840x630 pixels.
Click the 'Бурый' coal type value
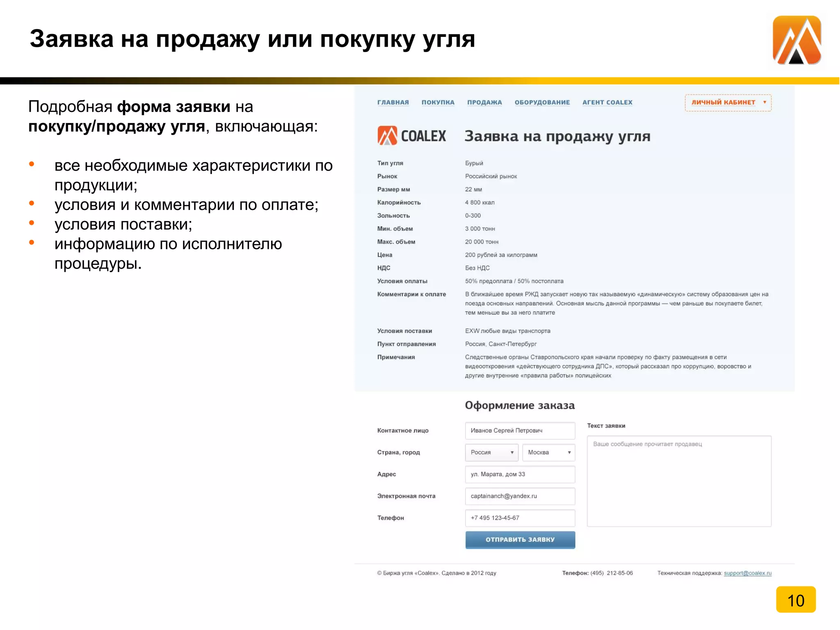click(x=474, y=163)
